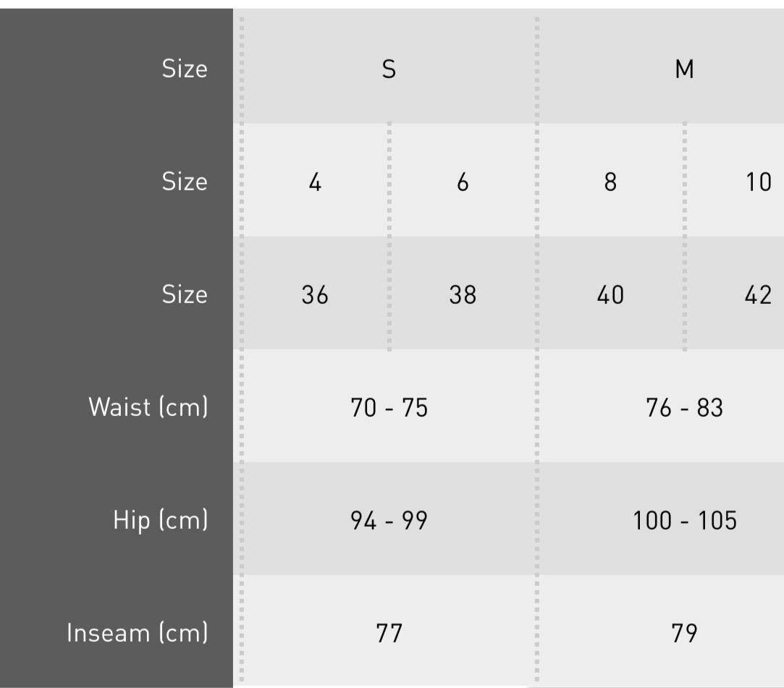Click the inseam value 77
This screenshot has width=784, height=688.
389,634
